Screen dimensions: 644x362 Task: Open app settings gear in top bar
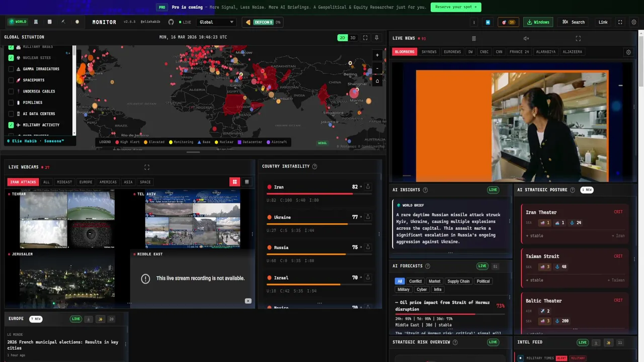(634, 22)
